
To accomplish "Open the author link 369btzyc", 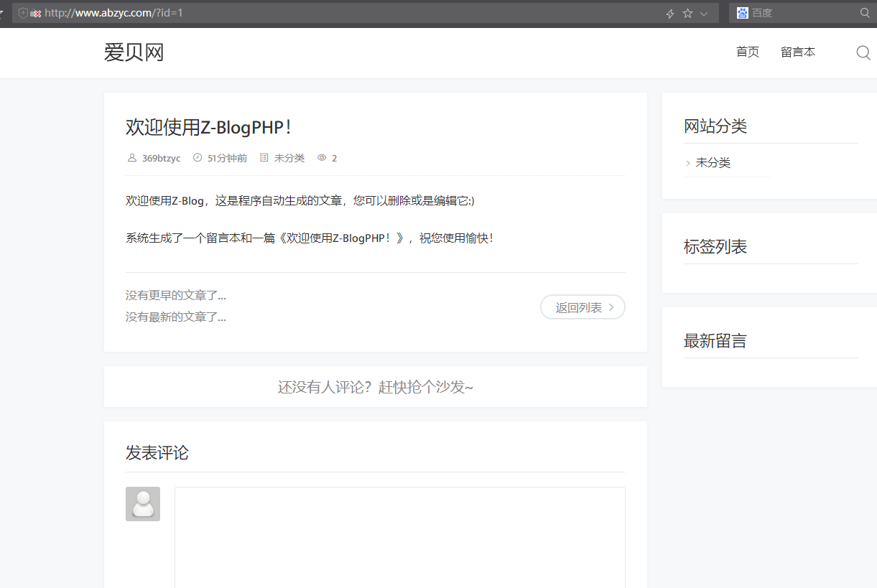I will coord(161,158).
